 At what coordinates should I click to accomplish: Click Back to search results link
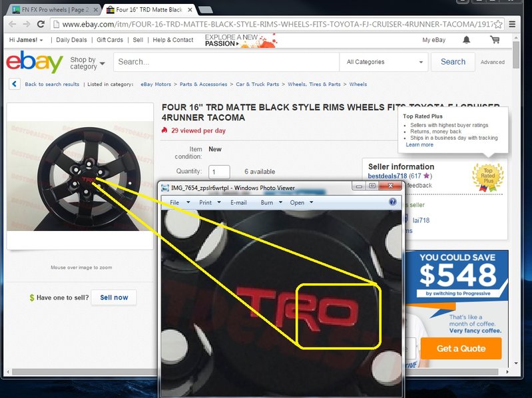point(52,85)
